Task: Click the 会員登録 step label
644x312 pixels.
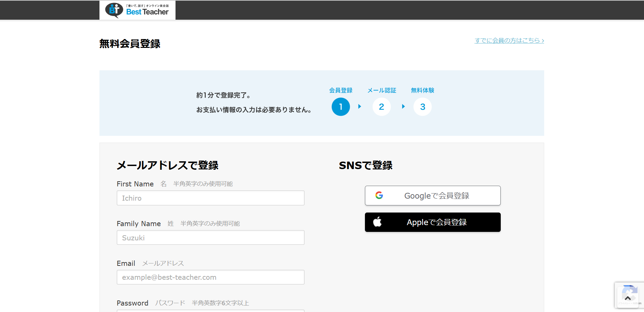Action: pos(341,90)
